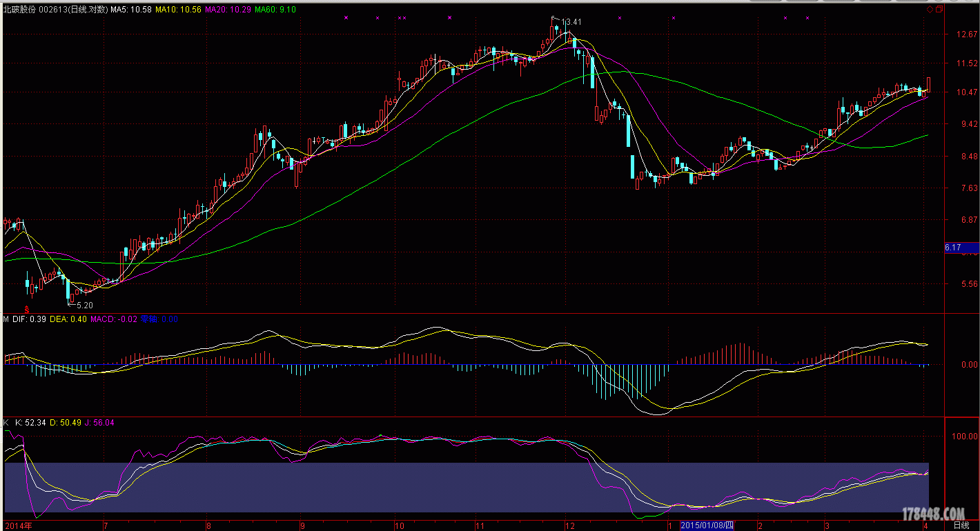Click the yellow DEA: 0.40 value label
The image size is (980, 531).
[68, 319]
